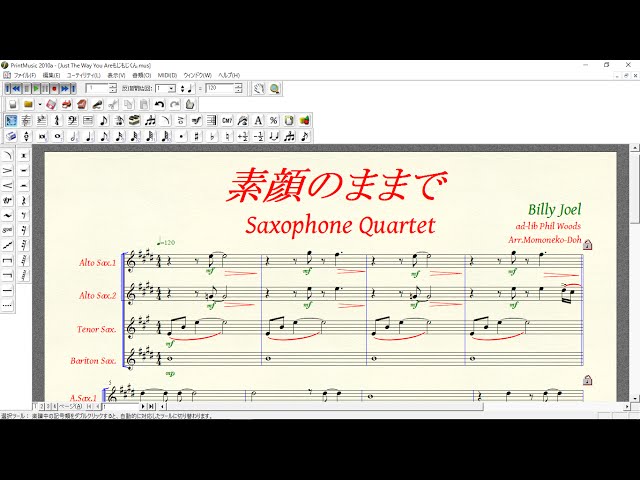The height and width of the screenshot is (480, 640).
Task: Click the 素顔のままで title text
Action: [336, 185]
